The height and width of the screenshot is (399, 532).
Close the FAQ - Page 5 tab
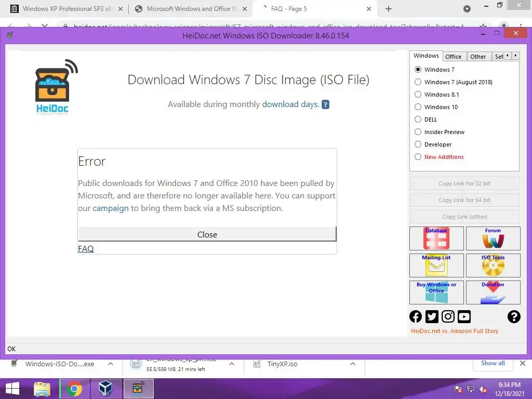click(369, 9)
